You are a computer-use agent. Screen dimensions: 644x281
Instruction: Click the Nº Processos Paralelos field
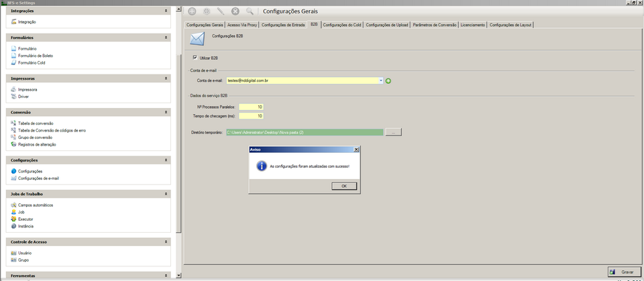251,107
